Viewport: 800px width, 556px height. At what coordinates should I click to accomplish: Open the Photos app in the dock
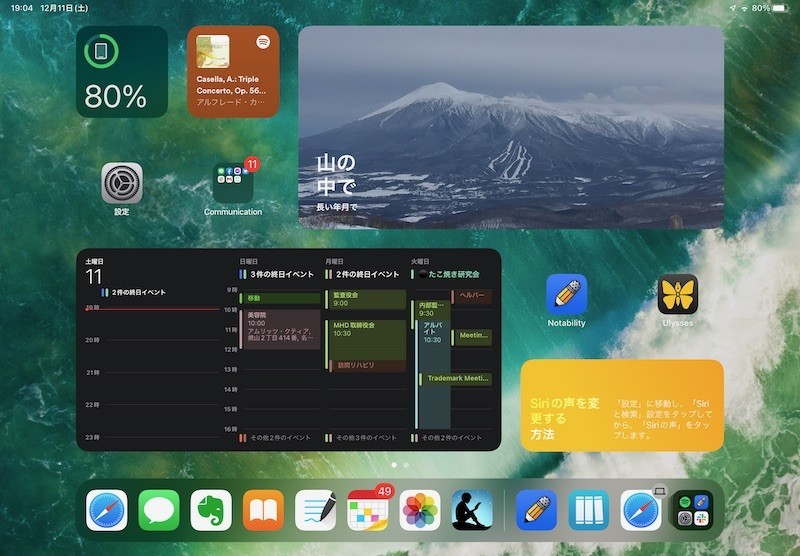coord(420,510)
